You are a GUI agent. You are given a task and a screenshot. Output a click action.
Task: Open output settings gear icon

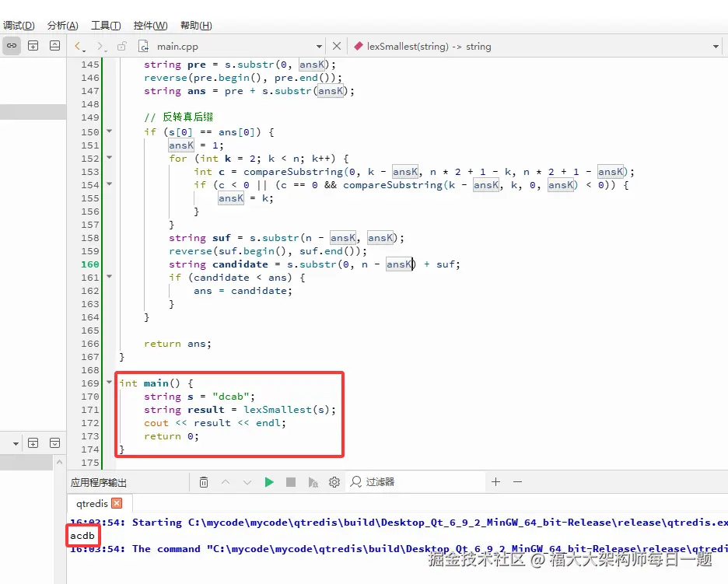tap(334, 482)
